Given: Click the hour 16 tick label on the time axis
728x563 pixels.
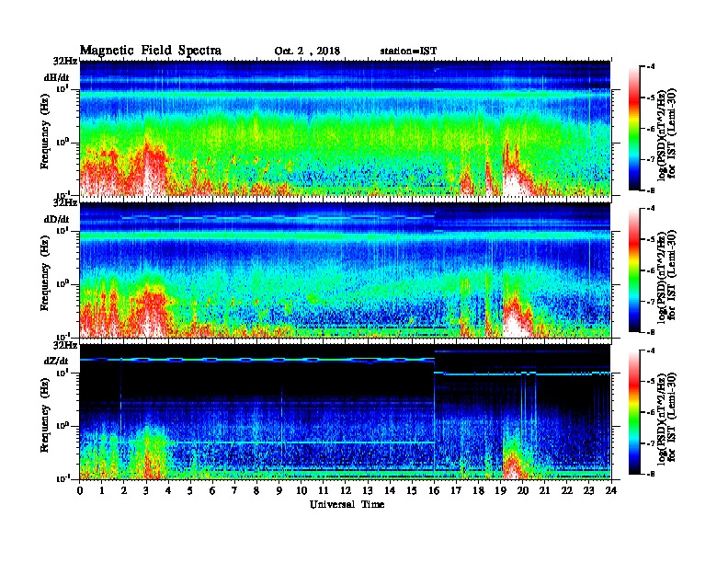Looking at the screenshot, I should click(x=434, y=490).
